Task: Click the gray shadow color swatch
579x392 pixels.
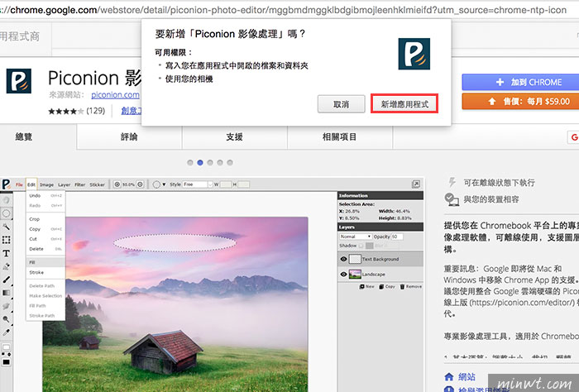Action: 369,246
